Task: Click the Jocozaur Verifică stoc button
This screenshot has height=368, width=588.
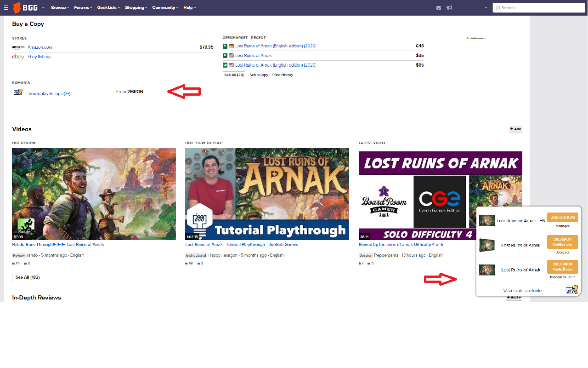Action: click(x=562, y=242)
